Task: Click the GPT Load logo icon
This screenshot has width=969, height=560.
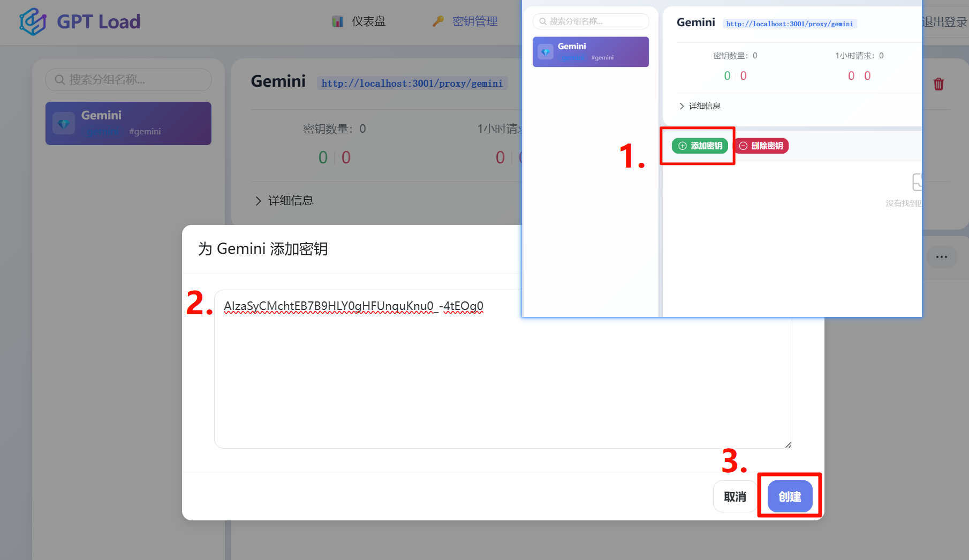Action: [x=32, y=21]
